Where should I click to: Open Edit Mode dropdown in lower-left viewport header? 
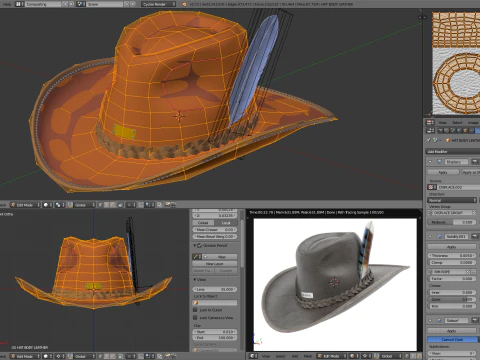click(25, 356)
